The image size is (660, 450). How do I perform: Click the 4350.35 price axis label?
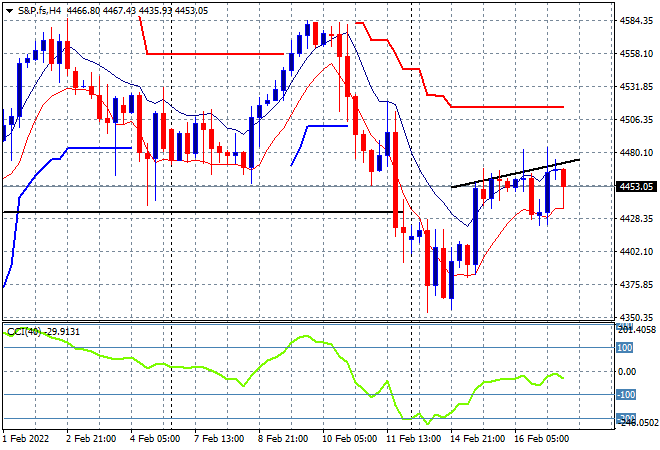point(636,317)
